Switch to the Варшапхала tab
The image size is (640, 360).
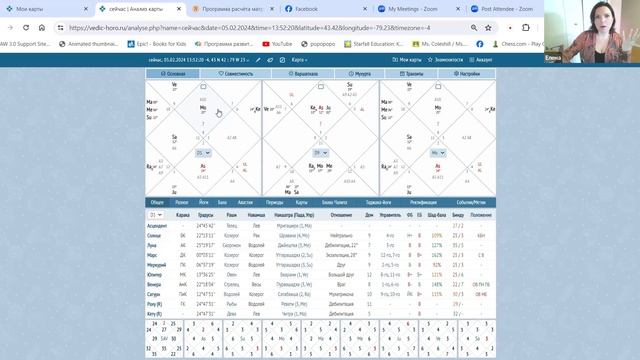pyautogui.click(x=303, y=73)
